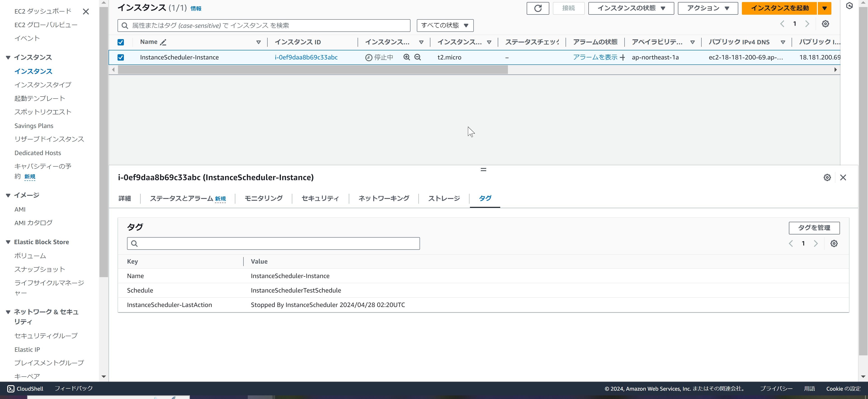The height and width of the screenshot is (399, 868).
Task: Uncheck the InstanceScheduler-Instance row checkbox
Action: (121, 57)
